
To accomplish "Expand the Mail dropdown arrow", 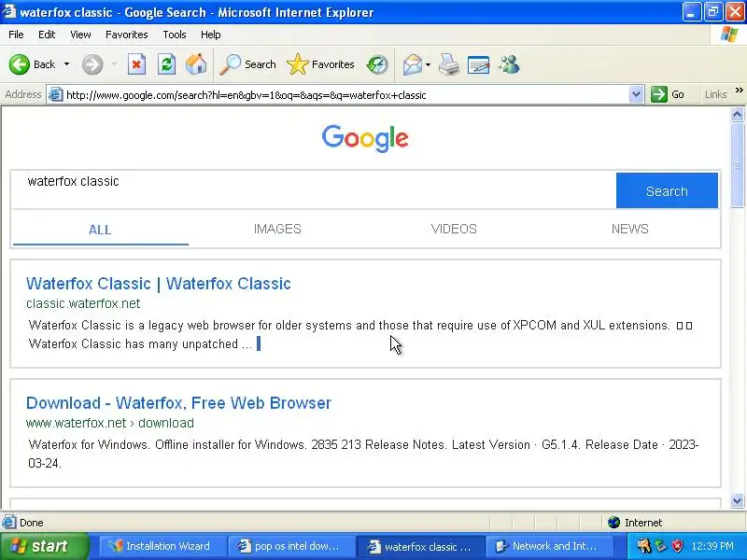I will tap(428, 64).
